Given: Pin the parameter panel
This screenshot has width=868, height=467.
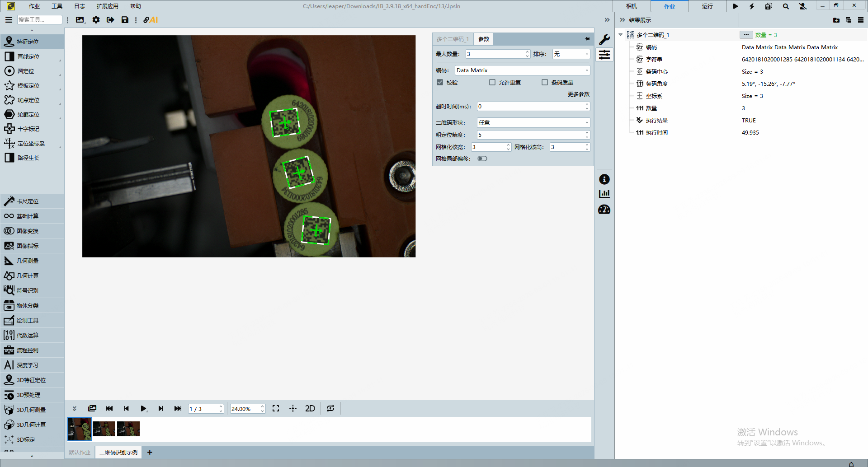Looking at the screenshot, I should coord(587,39).
